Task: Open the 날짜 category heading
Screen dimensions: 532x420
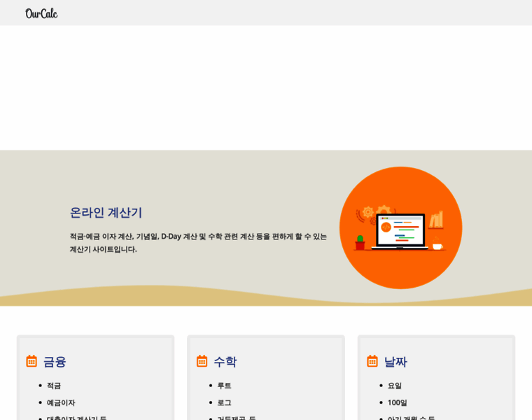Action: pos(395,362)
